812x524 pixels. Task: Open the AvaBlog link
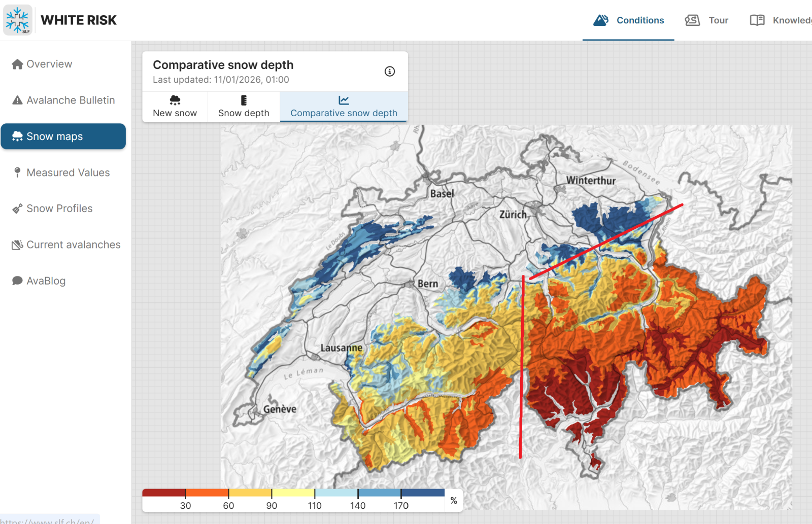[46, 281]
